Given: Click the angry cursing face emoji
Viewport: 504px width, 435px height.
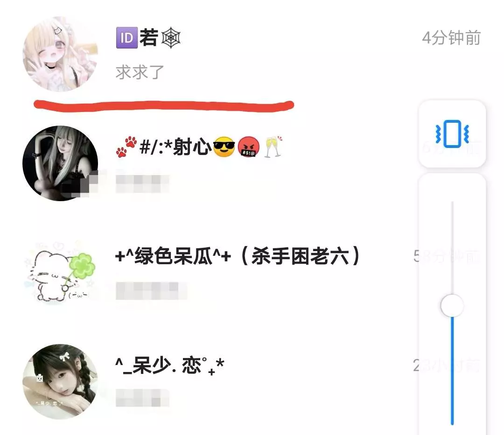Looking at the screenshot, I should pos(248,147).
